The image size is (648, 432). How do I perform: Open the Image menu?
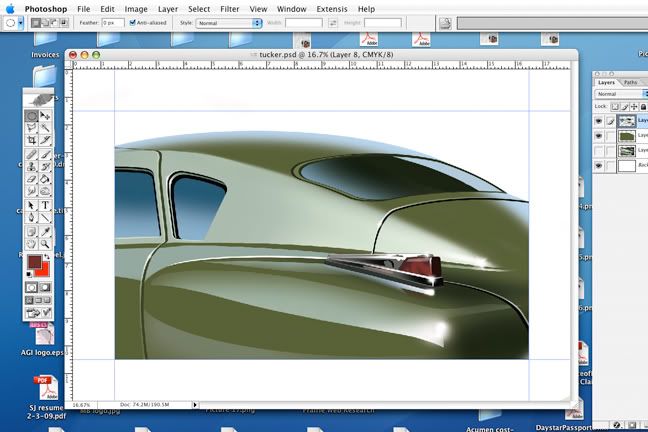click(136, 9)
